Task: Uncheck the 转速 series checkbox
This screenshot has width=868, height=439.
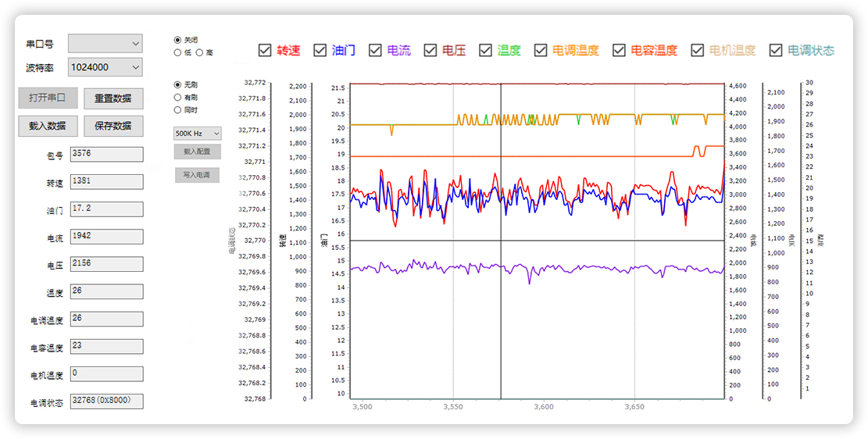Action: [265, 51]
